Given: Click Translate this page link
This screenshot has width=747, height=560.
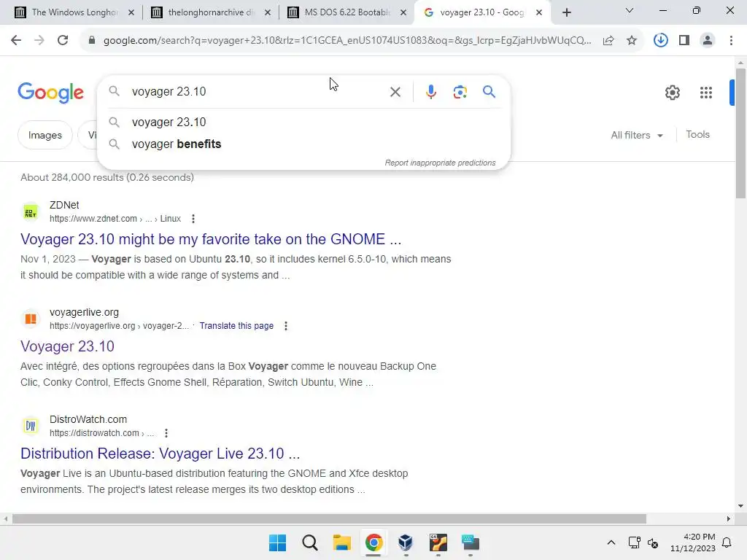Looking at the screenshot, I should click(x=236, y=326).
